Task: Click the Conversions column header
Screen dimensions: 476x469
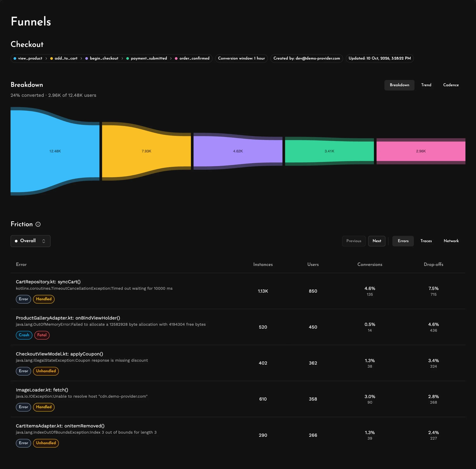Action: click(x=370, y=264)
